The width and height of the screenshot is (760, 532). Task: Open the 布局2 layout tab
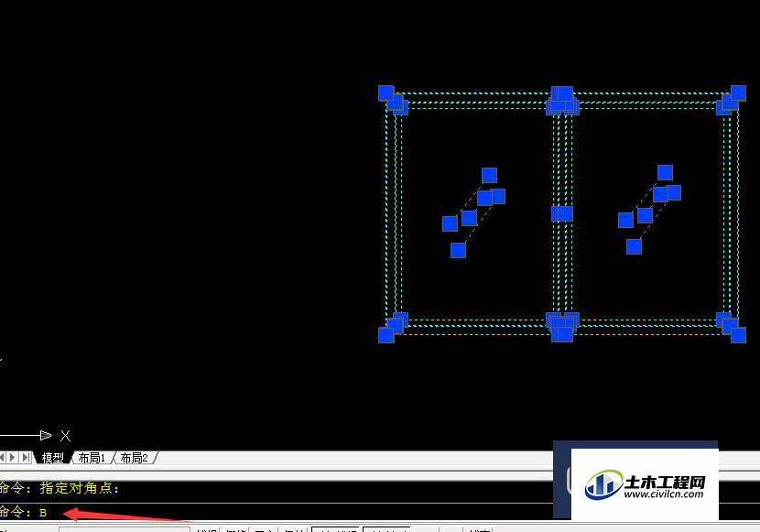click(x=134, y=458)
